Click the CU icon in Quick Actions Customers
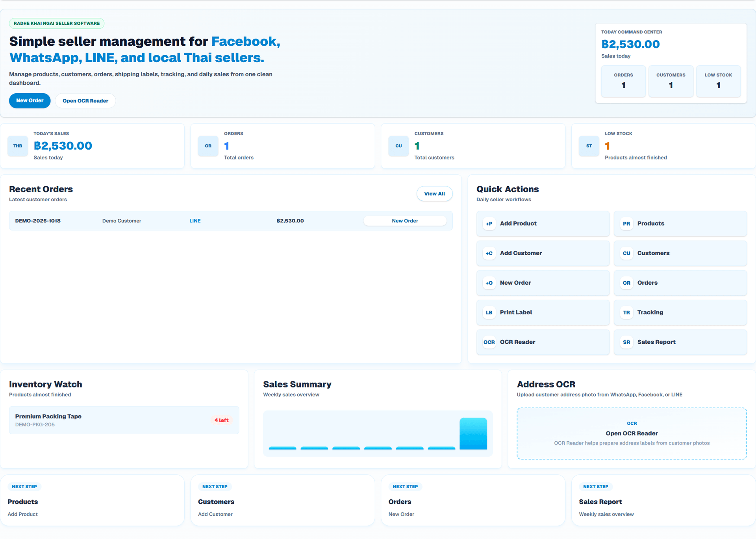Image resolution: width=756 pixels, height=539 pixels. pos(626,253)
